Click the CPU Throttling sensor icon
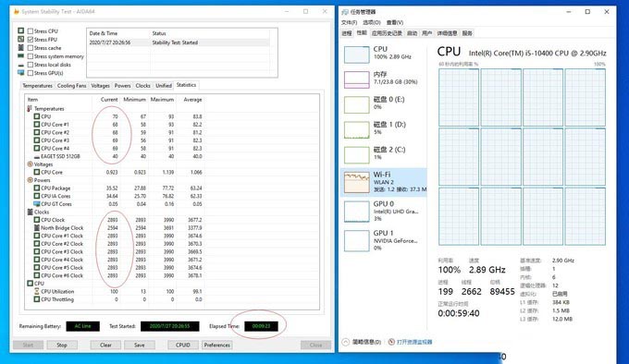 pyautogui.click(x=36, y=299)
